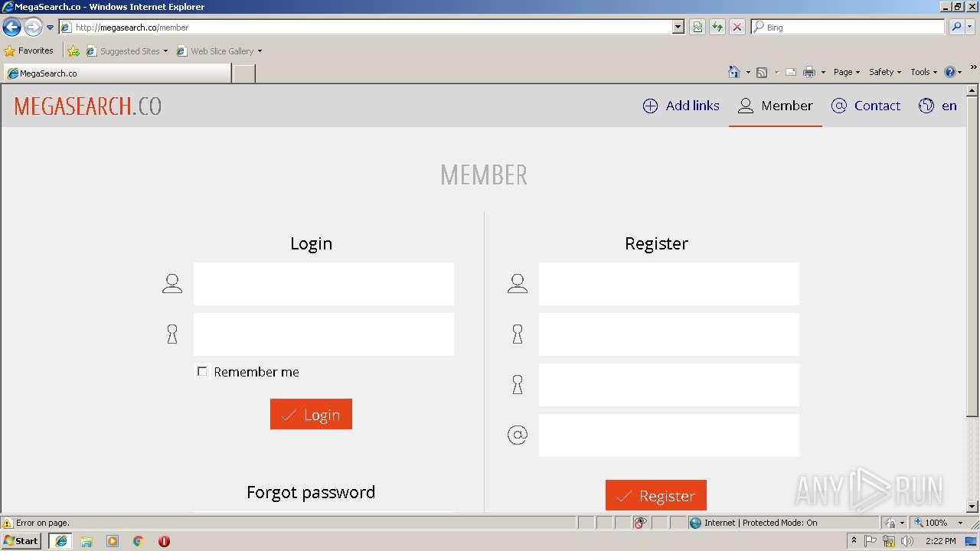Click the MEGASEARCH.CO logo

pyautogui.click(x=88, y=106)
